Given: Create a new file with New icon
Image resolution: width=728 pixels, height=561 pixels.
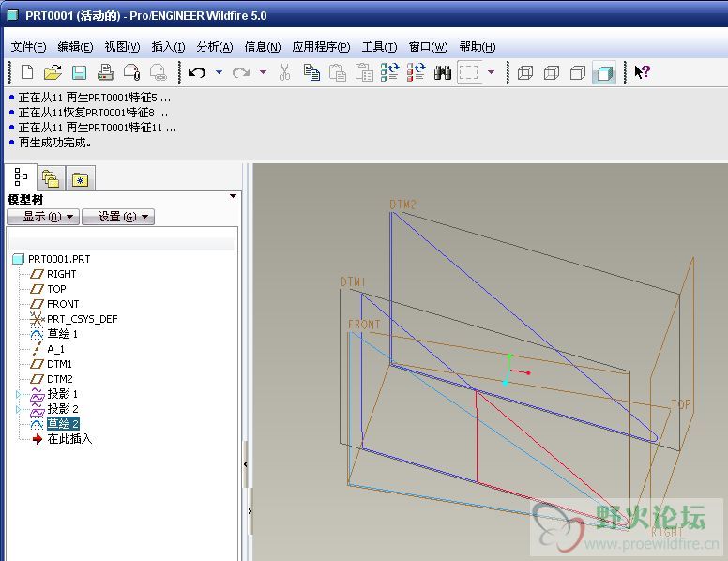Looking at the screenshot, I should 27,72.
